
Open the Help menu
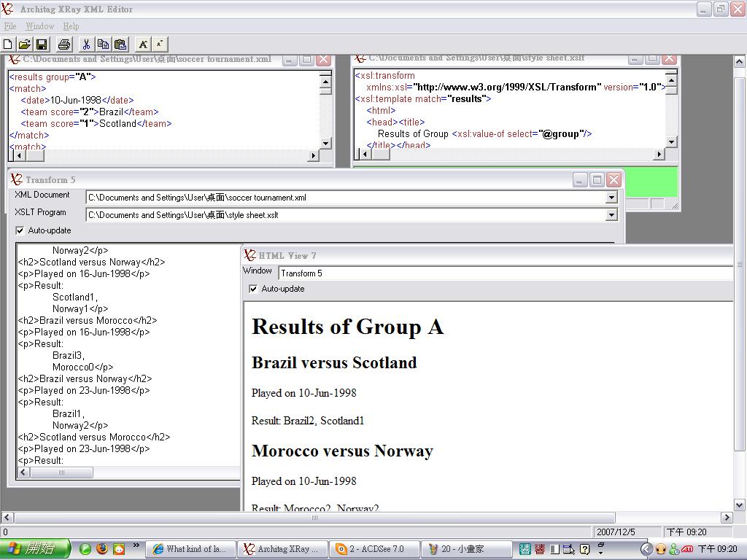click(71, 26)
